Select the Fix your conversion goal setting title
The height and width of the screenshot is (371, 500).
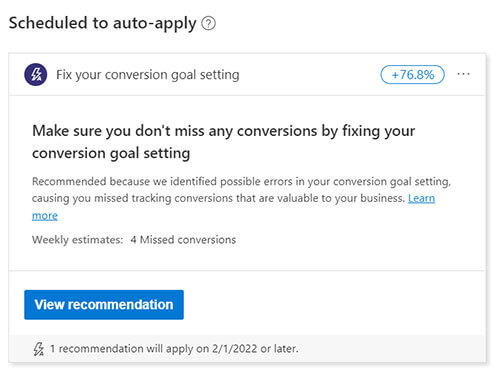tap(148, 75)
